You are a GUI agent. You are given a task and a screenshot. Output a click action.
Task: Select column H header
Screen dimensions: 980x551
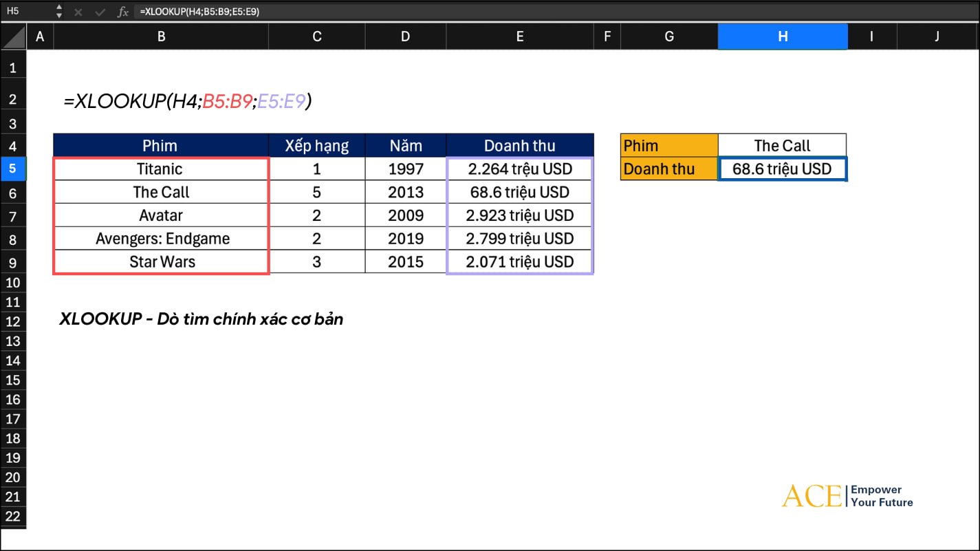(782, 37)
